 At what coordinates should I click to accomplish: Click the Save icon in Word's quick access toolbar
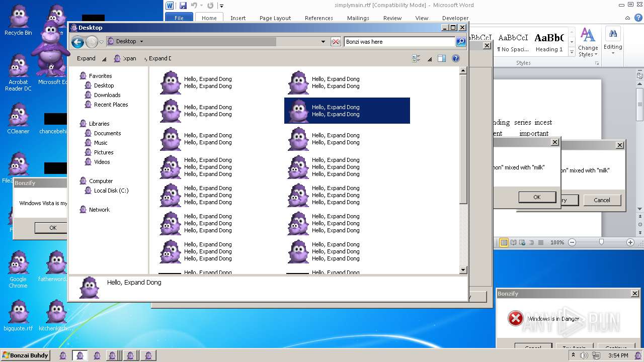[183, 6]
